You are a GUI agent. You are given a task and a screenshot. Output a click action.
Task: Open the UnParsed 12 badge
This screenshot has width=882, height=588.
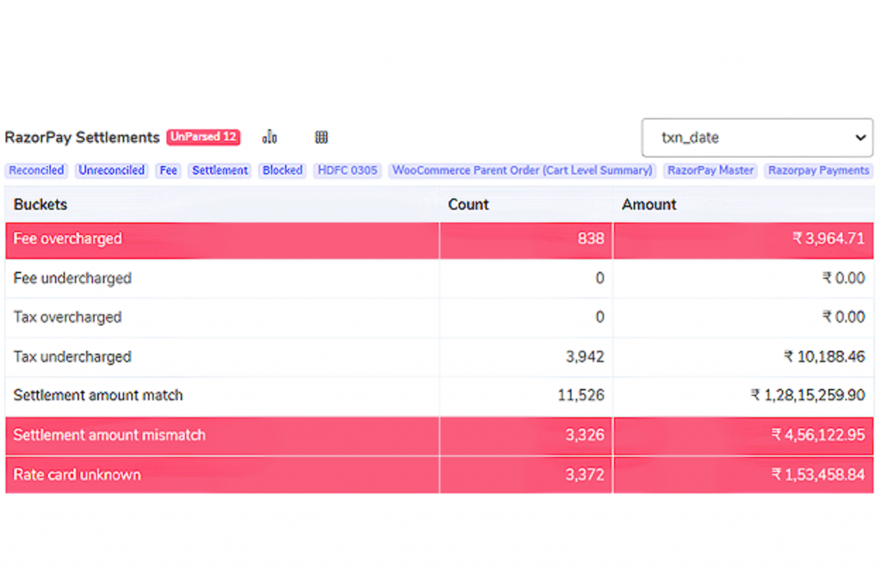(203, 137)
